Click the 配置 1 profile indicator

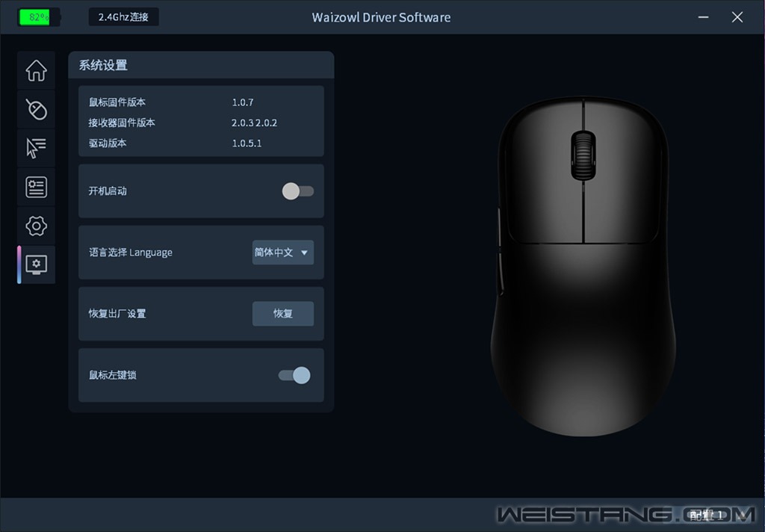pyautogui.click(x=706, y=515)
